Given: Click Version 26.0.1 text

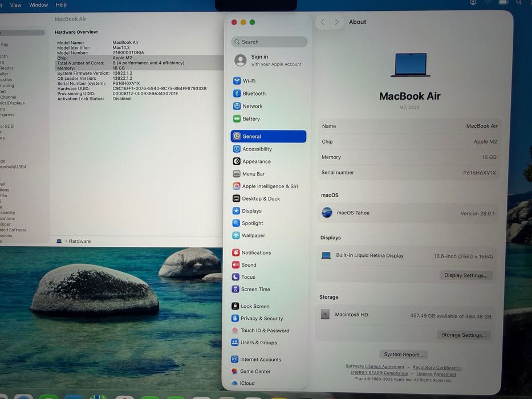Looking at the screenshot, I should point(477,213).
